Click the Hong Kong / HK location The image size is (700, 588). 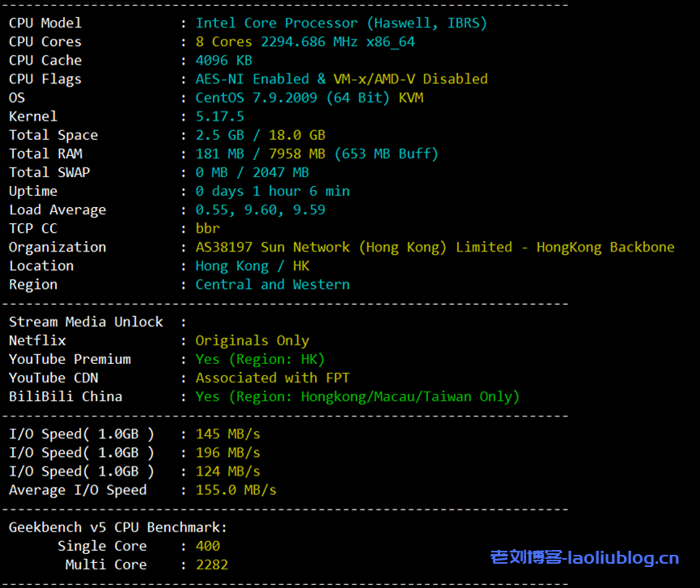[252, 265]
